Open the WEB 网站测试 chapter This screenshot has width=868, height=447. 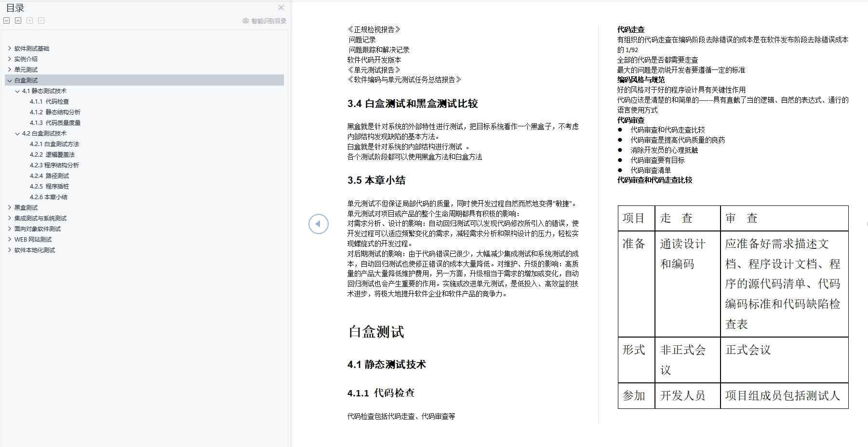pos(34,239)
